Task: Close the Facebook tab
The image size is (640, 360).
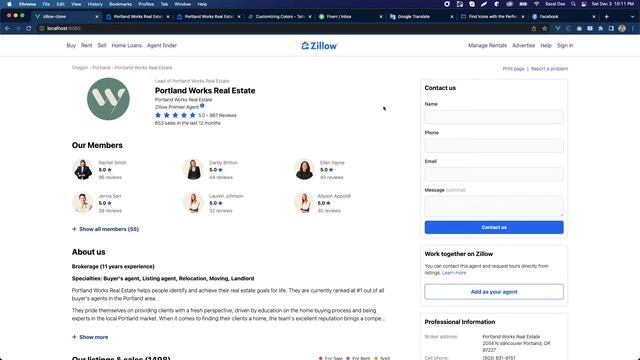Action: coord(594,17)
